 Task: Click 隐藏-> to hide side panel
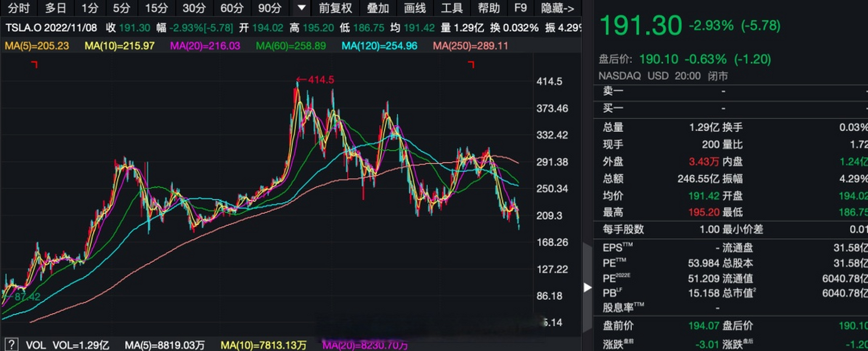(x=558, y=8)
